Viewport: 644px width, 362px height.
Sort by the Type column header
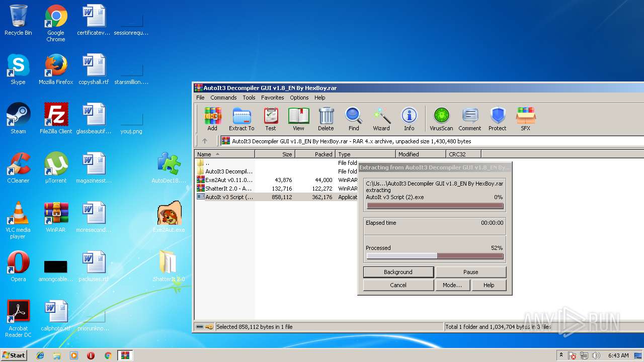tap(365, 154)
